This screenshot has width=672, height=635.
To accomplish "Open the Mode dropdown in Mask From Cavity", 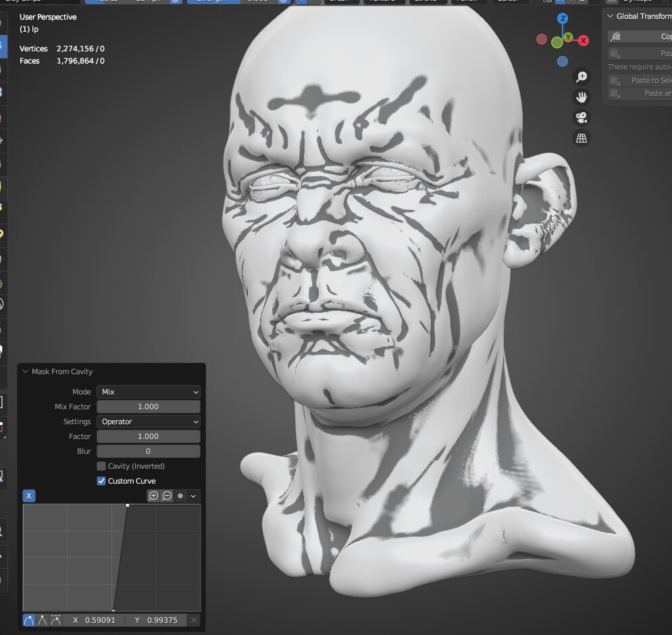I will coord(148,392).
